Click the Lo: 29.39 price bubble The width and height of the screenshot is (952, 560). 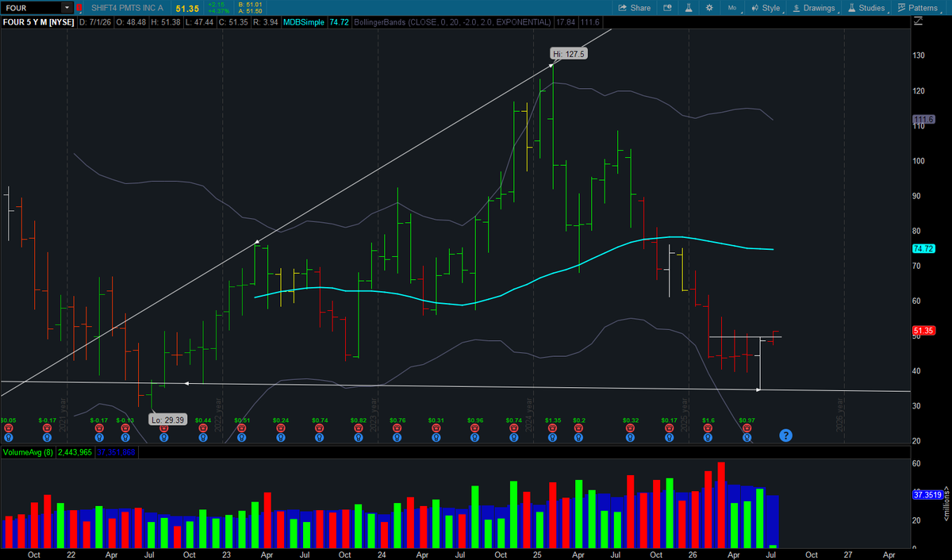(169, 419)
